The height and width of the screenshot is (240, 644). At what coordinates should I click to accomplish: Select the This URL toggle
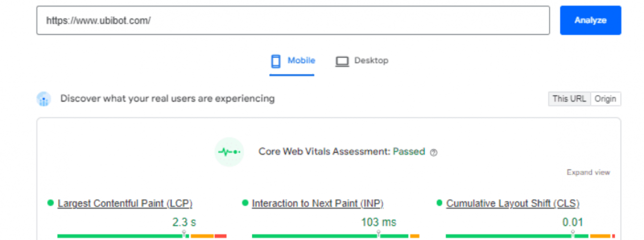tap(569, 99)
